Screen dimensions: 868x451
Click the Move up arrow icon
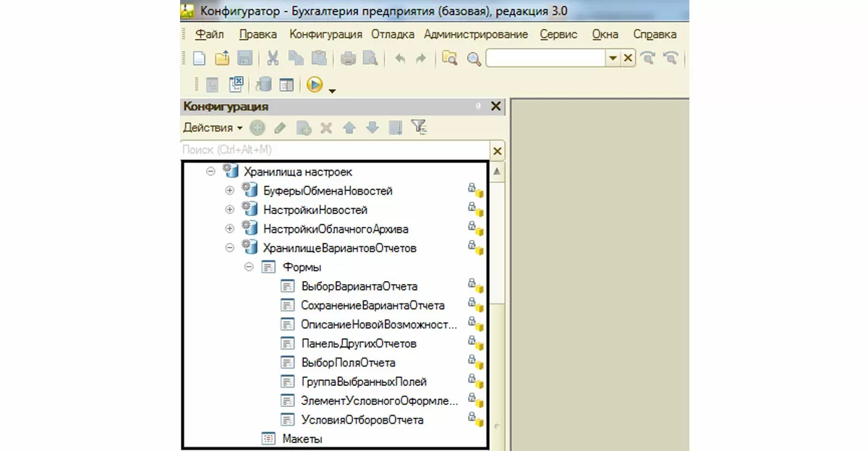[349, 128]
